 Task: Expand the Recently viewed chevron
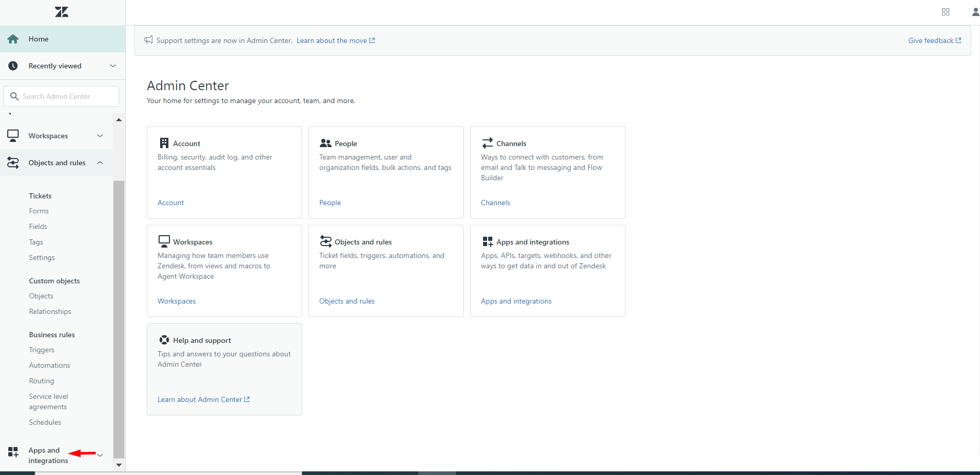pyautogui.click(x=113, y=66)
